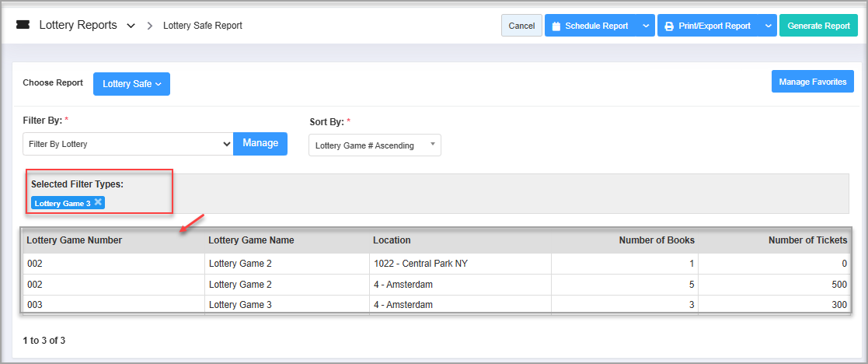The width and height of the screenshot is (868, 364).
Task: Sort by Lottery Game Number column header
Action: tap(75, 240)
